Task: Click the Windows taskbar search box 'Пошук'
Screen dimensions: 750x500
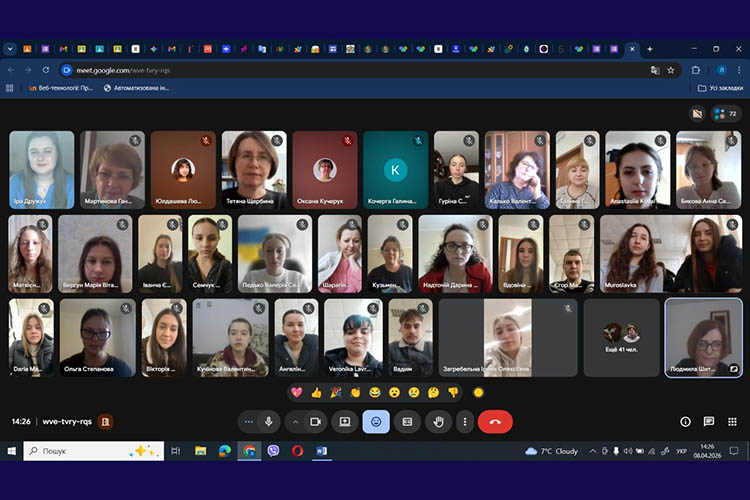Action: 90,451
